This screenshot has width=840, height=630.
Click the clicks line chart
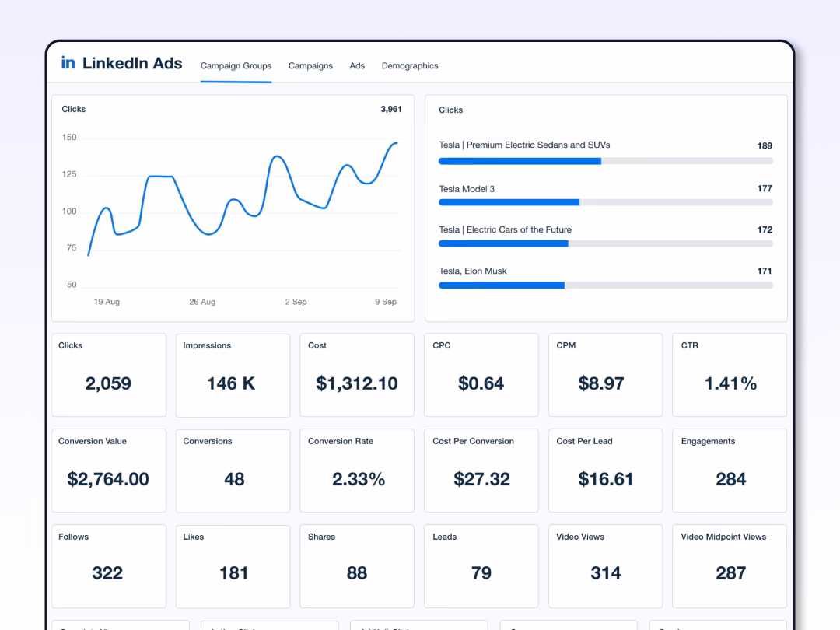tap(242, 212)
